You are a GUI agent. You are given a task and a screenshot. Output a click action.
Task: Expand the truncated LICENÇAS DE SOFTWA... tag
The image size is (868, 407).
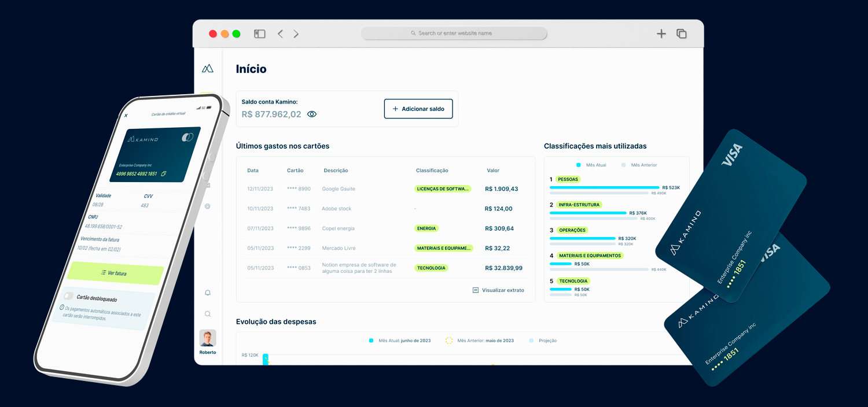point(443,189)
